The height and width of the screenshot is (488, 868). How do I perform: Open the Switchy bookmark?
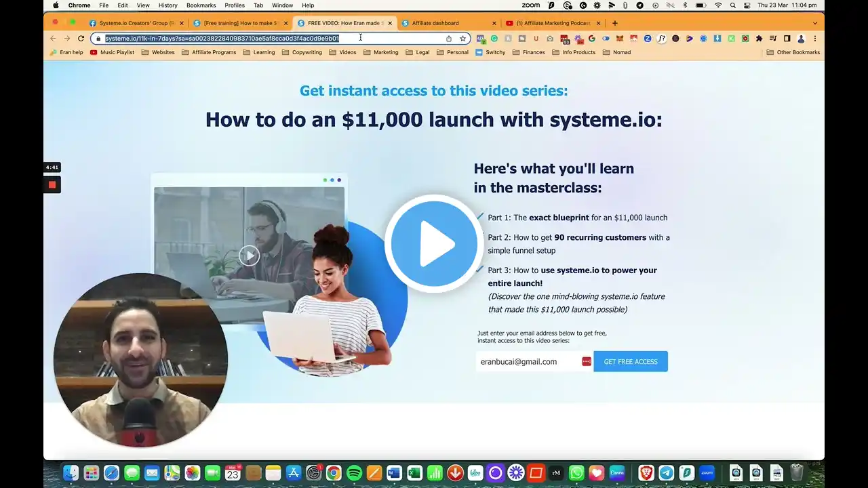tap(490, 52)
